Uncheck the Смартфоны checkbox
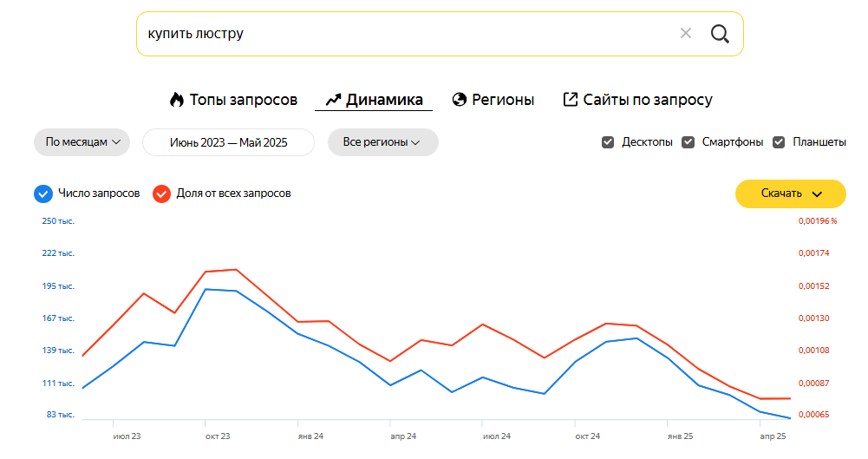The height and width of the screenshot is (459, 868). 688,142
